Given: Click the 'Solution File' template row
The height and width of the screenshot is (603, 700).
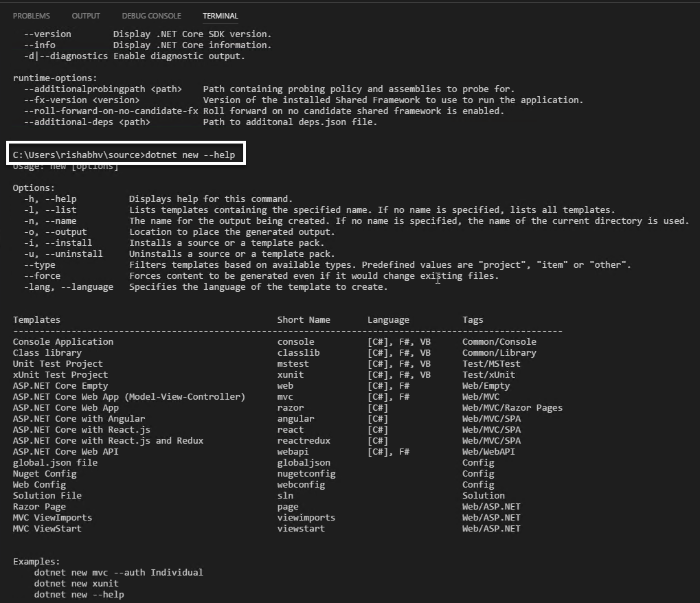Looking at the screenshot, I should (x=47, y=496).
